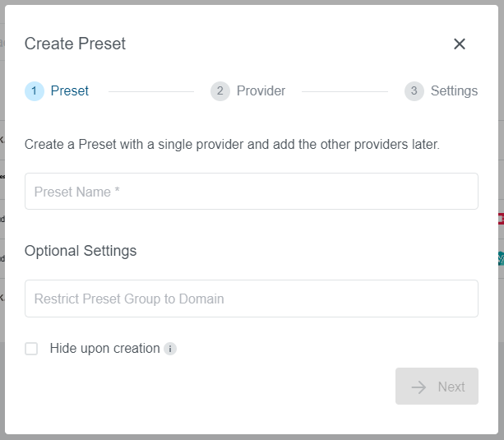Focus the Restrict Preset Group to Domain field

(251, 299)
